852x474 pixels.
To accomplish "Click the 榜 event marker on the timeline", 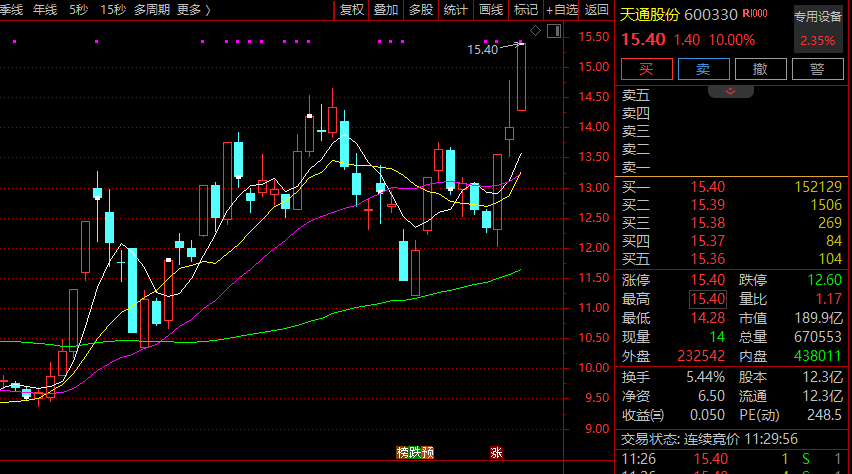I will pyautogui.click(x=403, y=453).
